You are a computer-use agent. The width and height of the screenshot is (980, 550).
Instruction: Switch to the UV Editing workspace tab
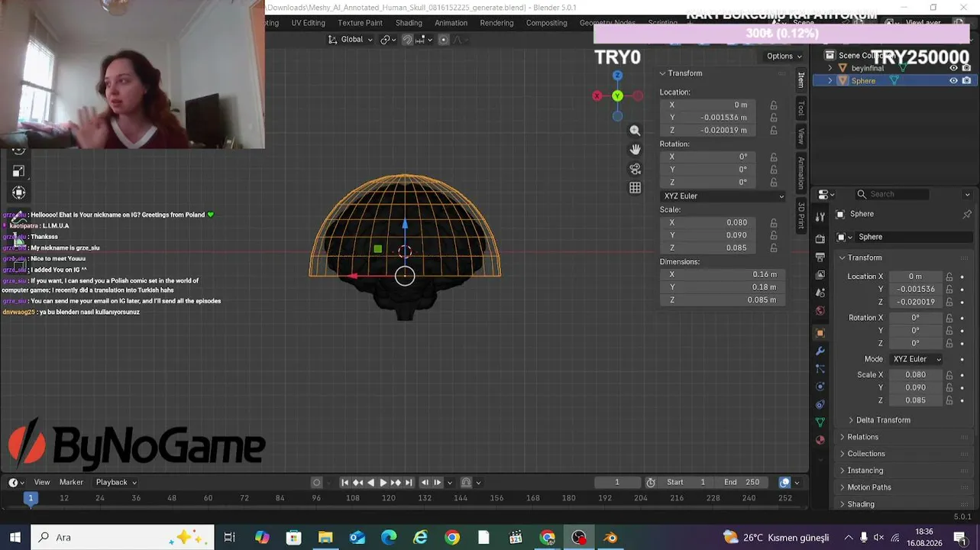point(308,23)
